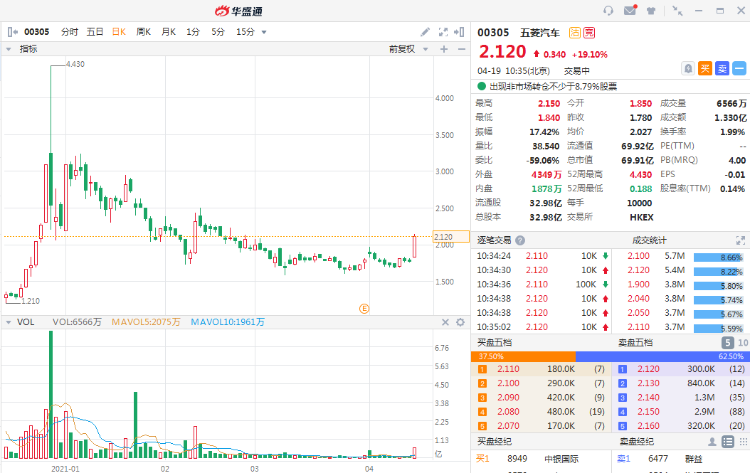This screenshot has height=473, width=750.
Task: Click the shrink window arrows icon
Action: [677, 11]
